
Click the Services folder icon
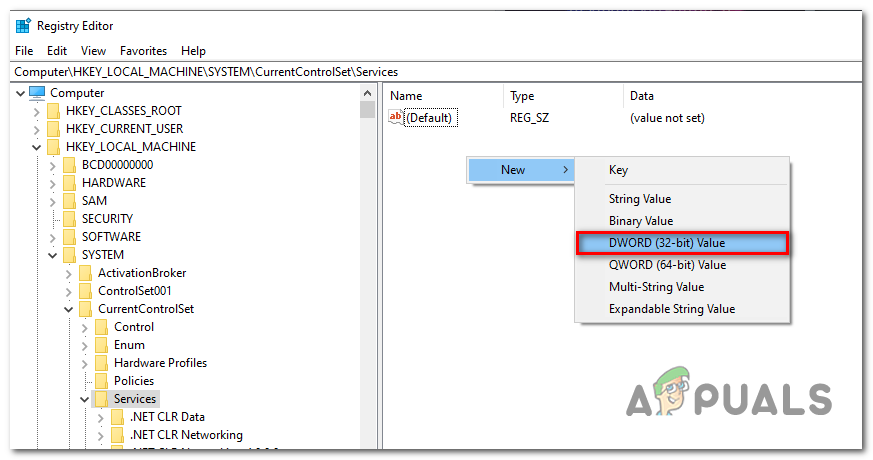coord(102,399)
